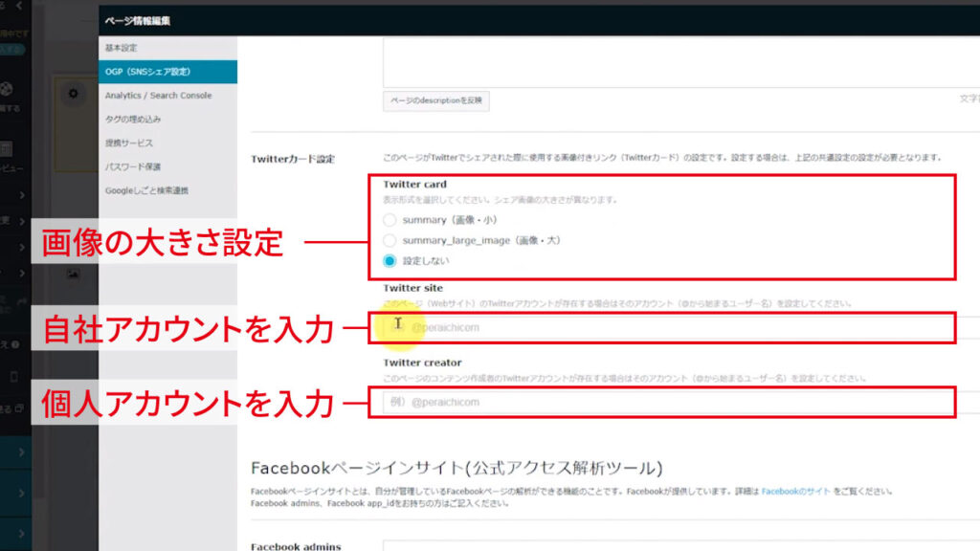
Task: Open the 基本設定 menu item
Action: click(x=167, y=48)
